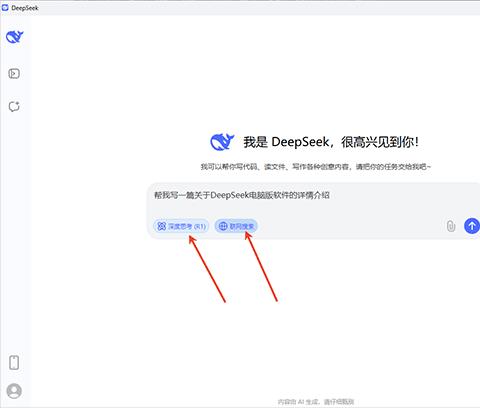Image resolution: width=480 pixels, height=408 pixels.
Task: Click the DeepSeek title bar app icon
Action: click(x=5, y=8)
